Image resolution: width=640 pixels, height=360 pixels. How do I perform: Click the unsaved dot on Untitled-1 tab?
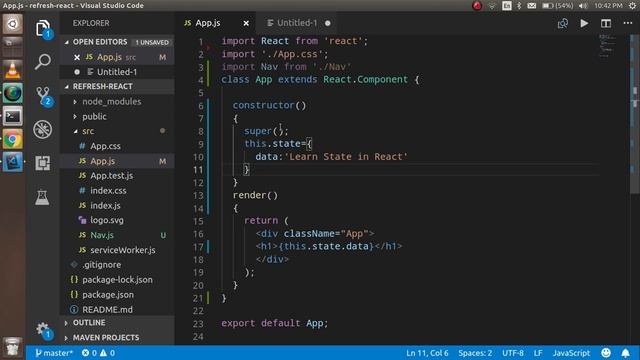(x=328, y=23)
